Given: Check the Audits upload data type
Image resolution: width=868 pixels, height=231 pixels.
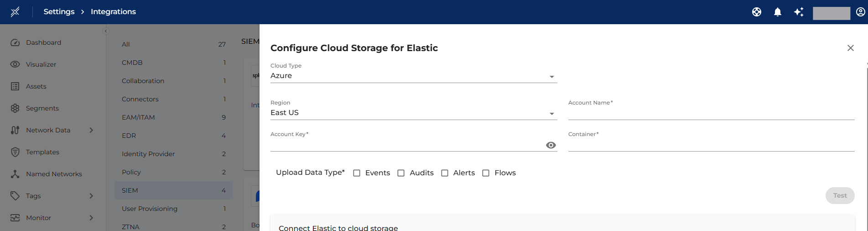Looking at the screenshot, I should coord(401,173).
